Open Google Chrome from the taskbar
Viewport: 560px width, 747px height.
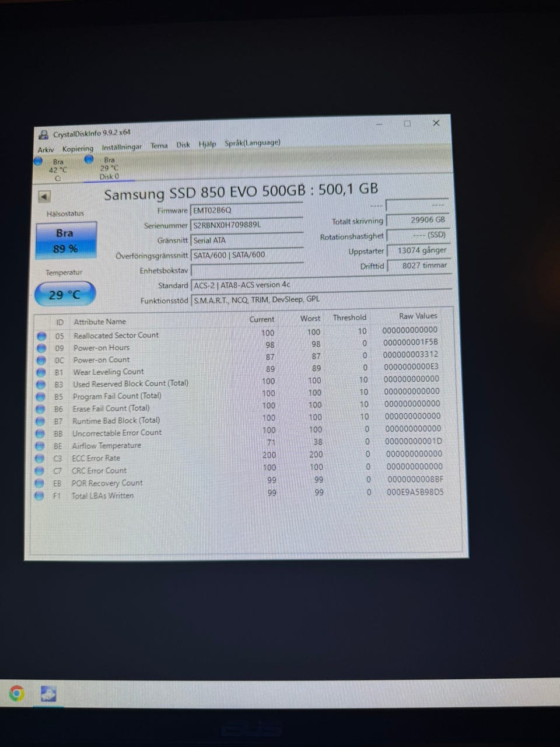17,693
